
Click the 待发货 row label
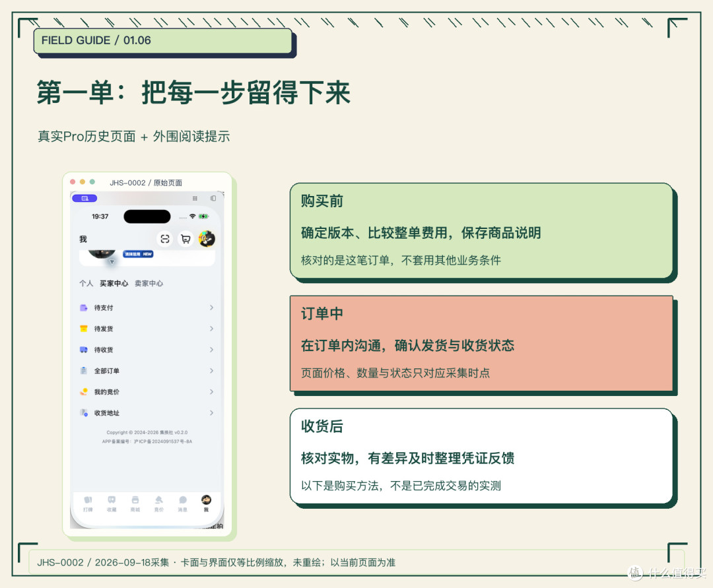(x=104, y=329)
